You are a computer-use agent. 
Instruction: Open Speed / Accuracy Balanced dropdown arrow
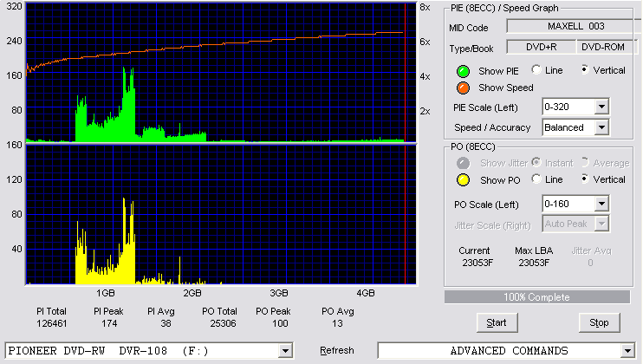pos(601,127)
